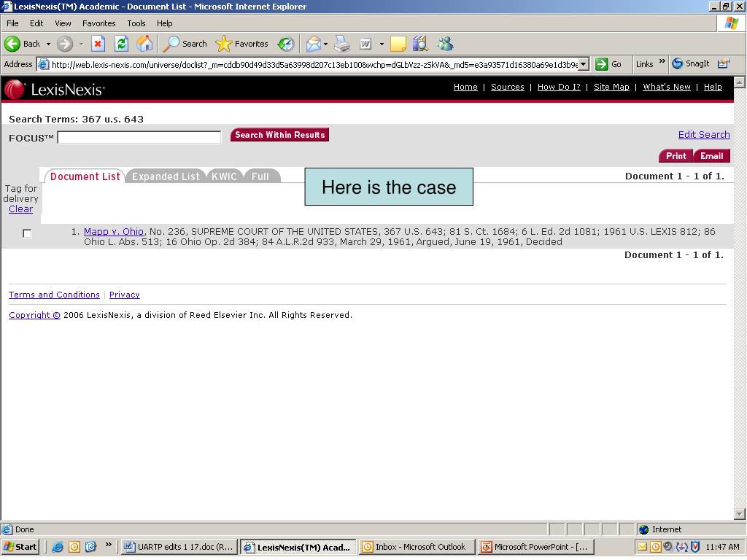Screen dimensions: 747x560
Task: Open the Edit menu
Action: coord(36,23)
